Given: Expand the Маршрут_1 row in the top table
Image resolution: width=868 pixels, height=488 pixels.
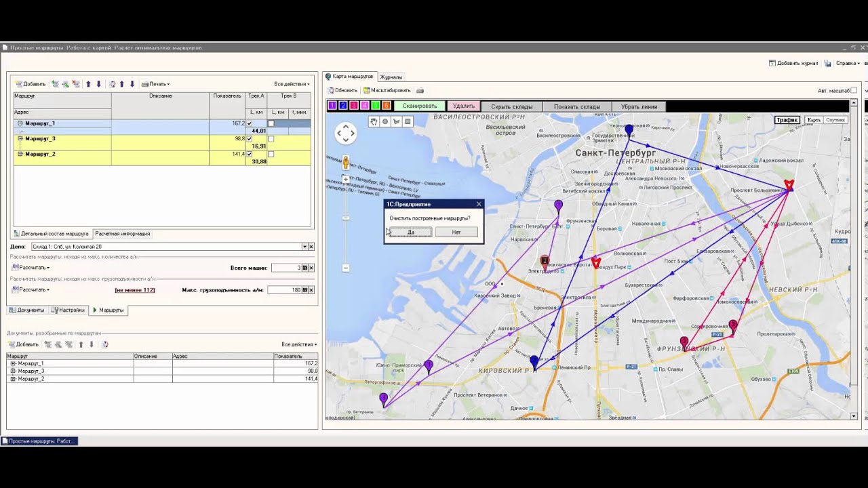Looking at the screenshot, I should point(20,123).
